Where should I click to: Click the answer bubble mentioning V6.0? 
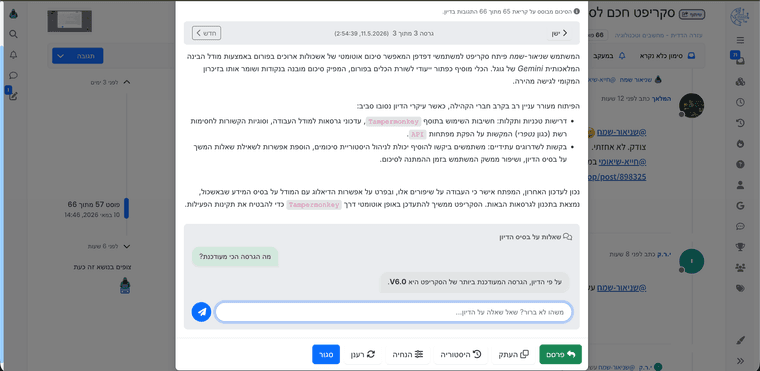pos(475,282)
